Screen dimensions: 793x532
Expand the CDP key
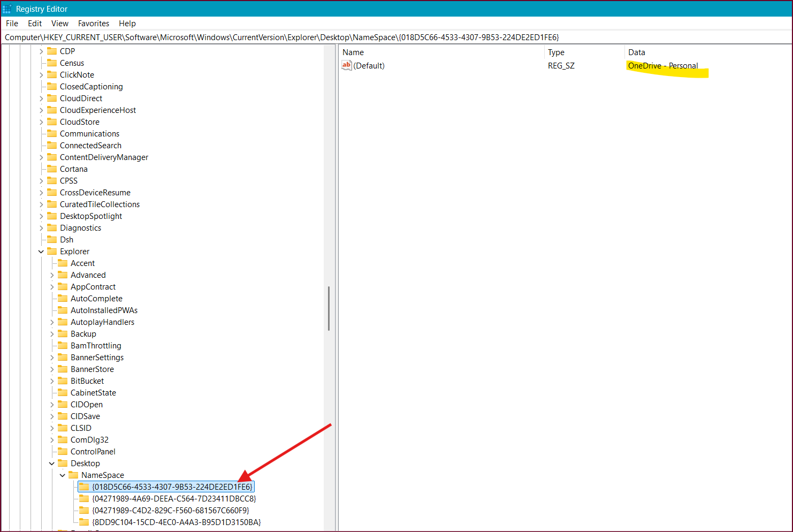41,51
